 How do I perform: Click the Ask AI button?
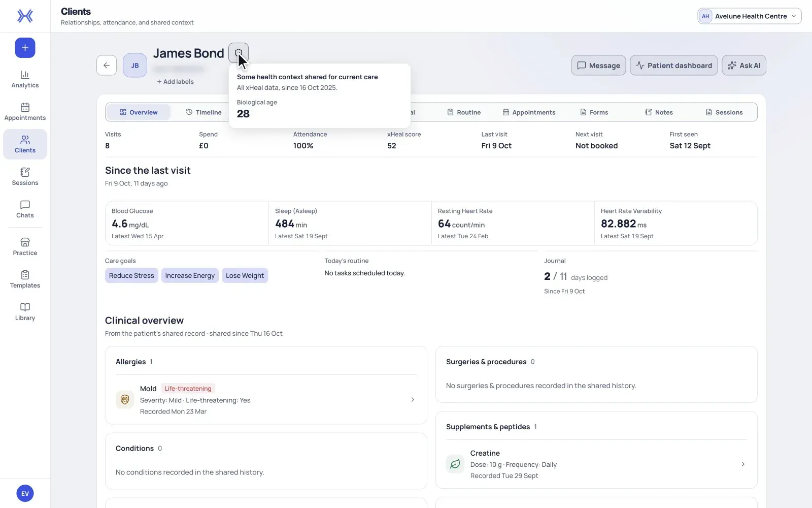744,66
